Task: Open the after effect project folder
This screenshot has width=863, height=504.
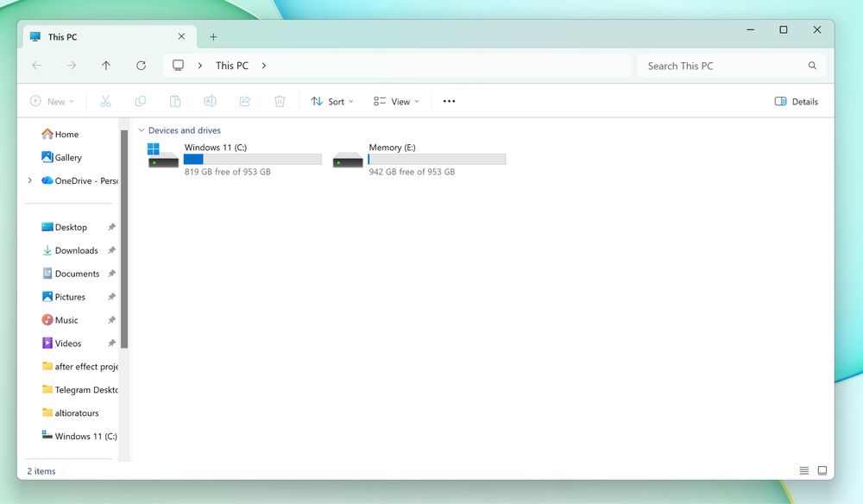Action: point(79,367)
